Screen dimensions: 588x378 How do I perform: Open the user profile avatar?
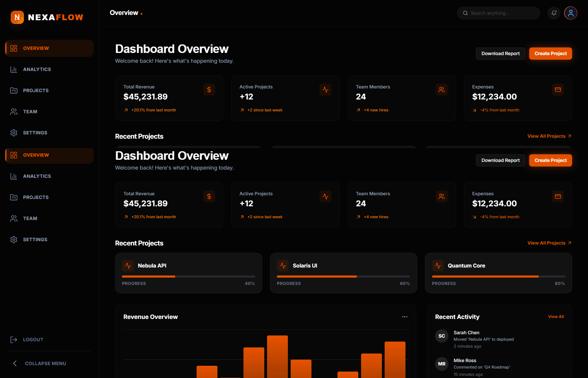click(571, 13)
